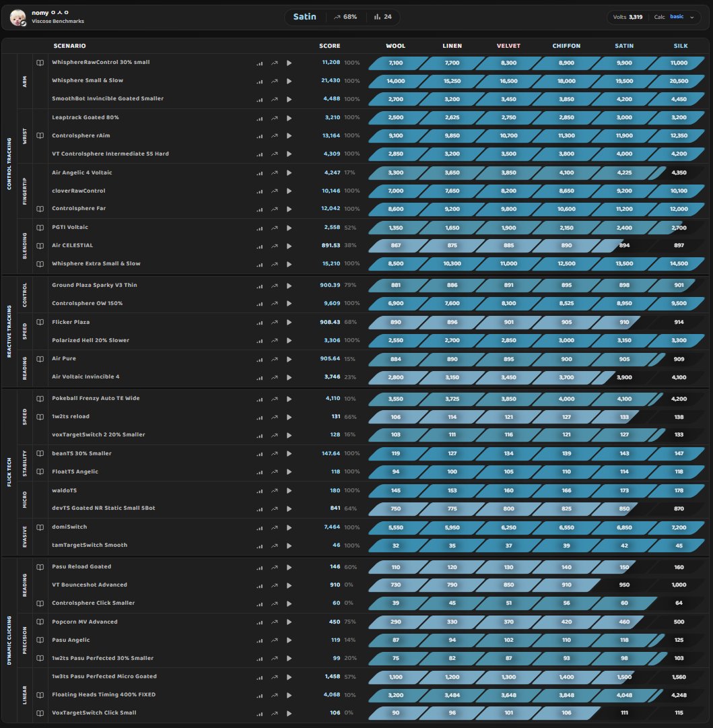The height and width of the screenshot is (728, 713).
Task: Open book icon next to Pokeball Frenzy Auto TE Wide
Action: [40, 398]
